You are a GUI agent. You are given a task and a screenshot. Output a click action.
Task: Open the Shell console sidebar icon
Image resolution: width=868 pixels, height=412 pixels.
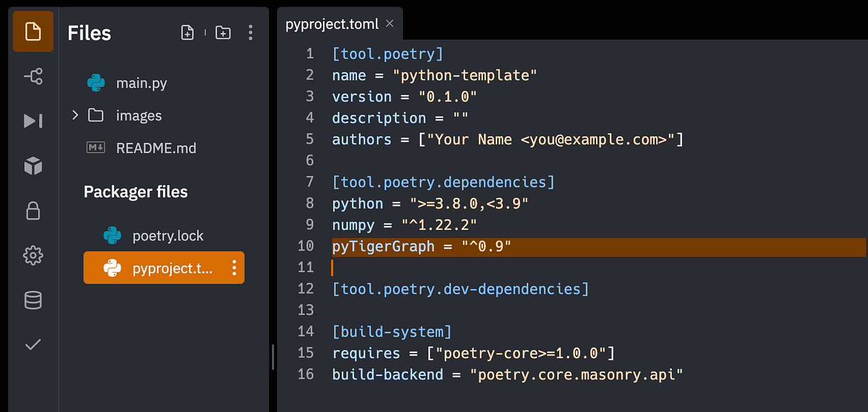(x=33, y=121)
